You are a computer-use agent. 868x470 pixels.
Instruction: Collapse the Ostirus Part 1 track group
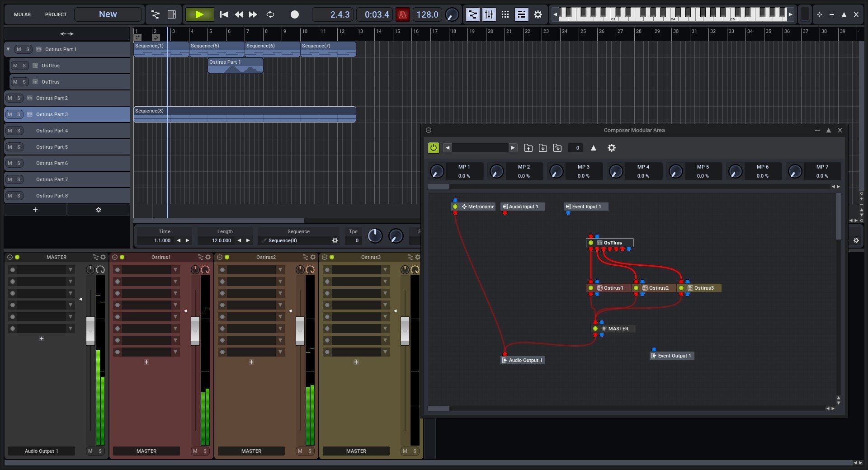[8, 49]
